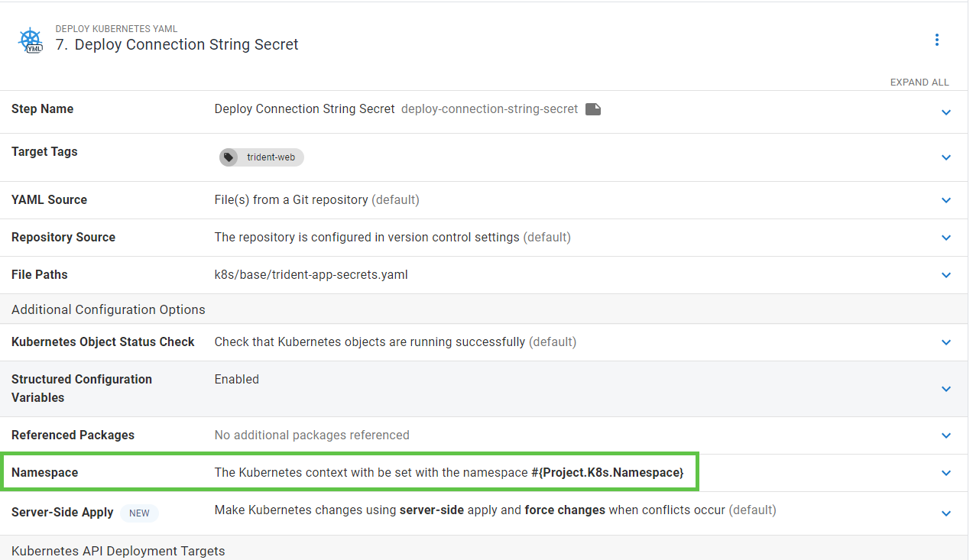Click the k8s/base/trident-app-secrets.yaml file path

coord(311,275)
